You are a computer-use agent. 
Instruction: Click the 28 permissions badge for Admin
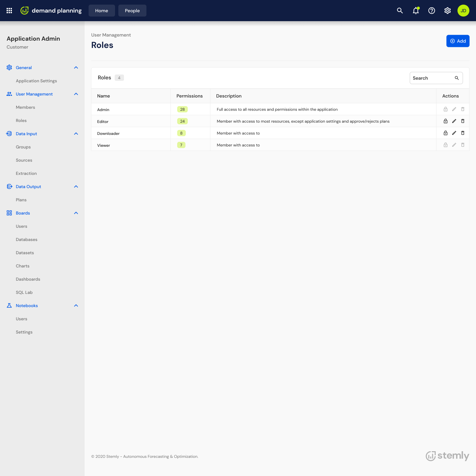coord(182,109)
